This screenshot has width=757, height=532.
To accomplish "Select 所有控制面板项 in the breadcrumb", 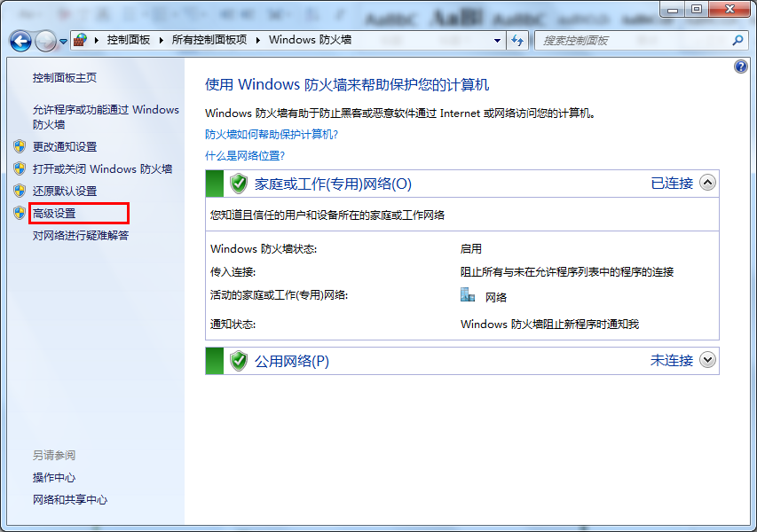I will pyautogui.click(x=209, y=40).
